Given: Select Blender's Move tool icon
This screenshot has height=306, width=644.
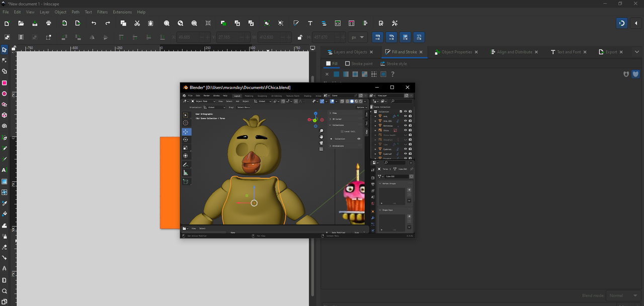Looking at the screenshot, I should 186,131.
